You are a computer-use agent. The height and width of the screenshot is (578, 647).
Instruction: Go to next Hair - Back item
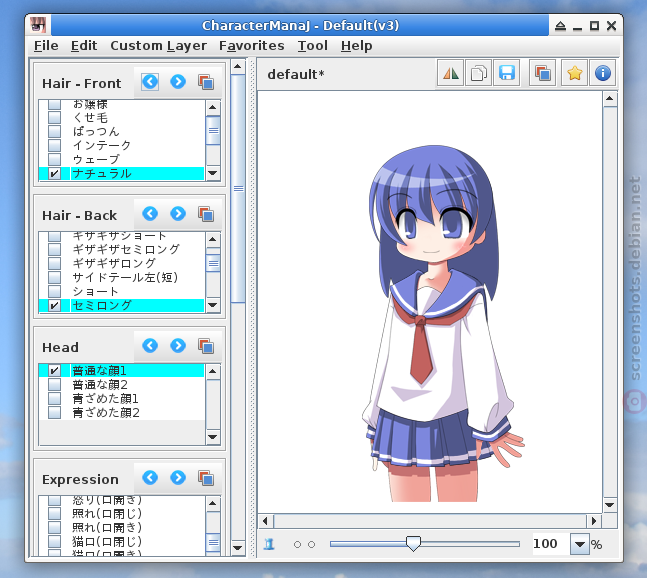[178, 214]
